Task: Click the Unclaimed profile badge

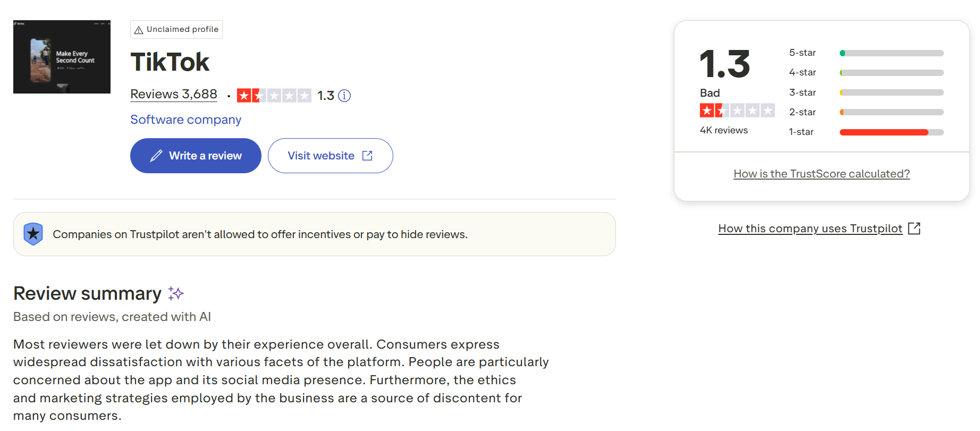Action: pos(176,30)
